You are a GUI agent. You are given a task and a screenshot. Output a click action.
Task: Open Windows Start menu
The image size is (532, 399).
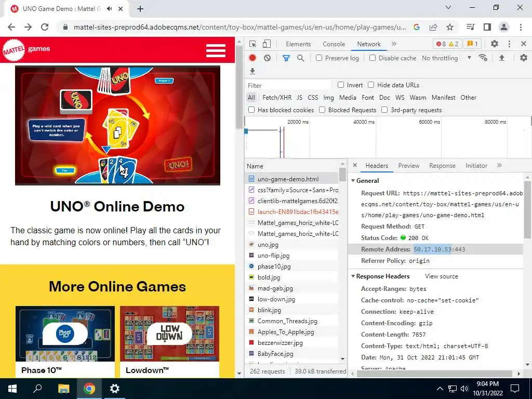pyautogui.click(x=12, y=389)
